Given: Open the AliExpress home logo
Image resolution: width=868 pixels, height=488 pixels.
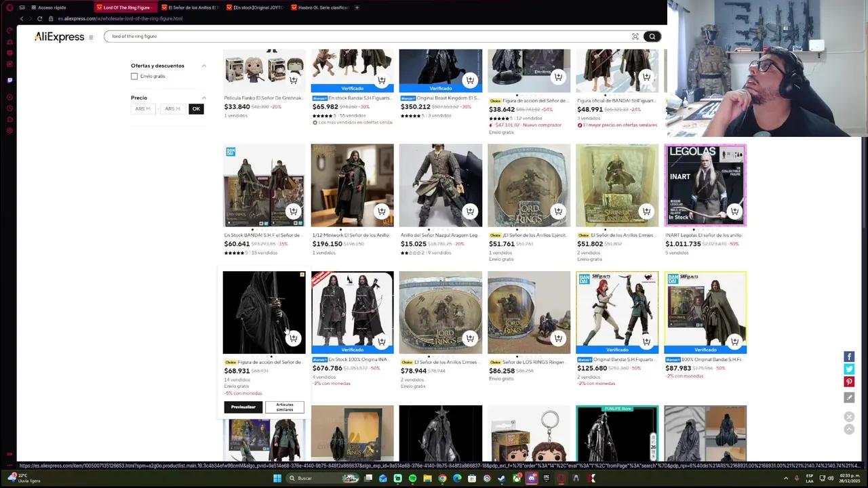Looking at the screenshot, I should (59, 37).
